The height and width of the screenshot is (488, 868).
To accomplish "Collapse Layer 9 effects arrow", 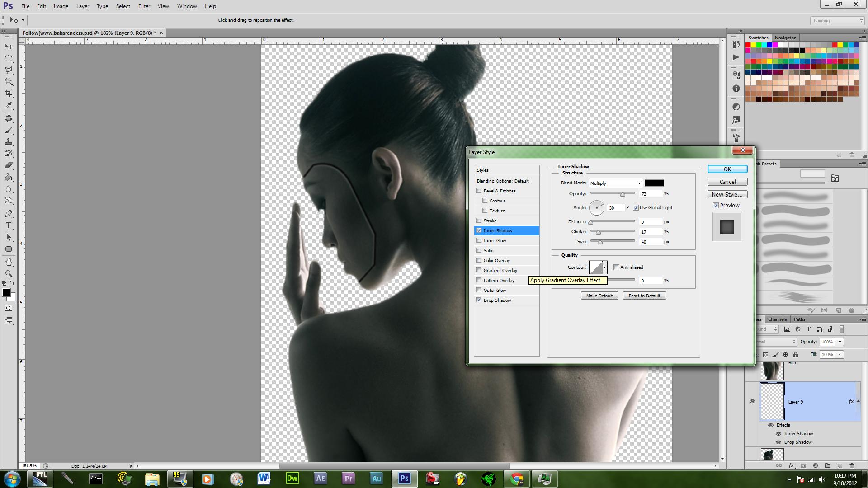I will click(x=858, y=401).
